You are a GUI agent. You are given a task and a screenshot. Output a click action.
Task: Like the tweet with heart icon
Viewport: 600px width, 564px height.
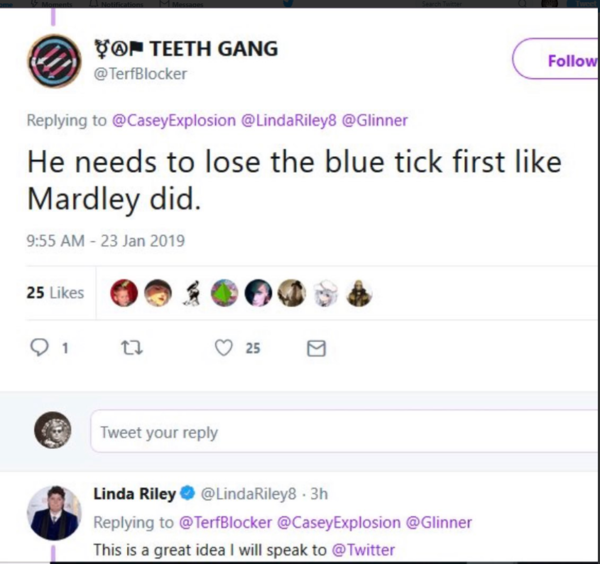224,348
